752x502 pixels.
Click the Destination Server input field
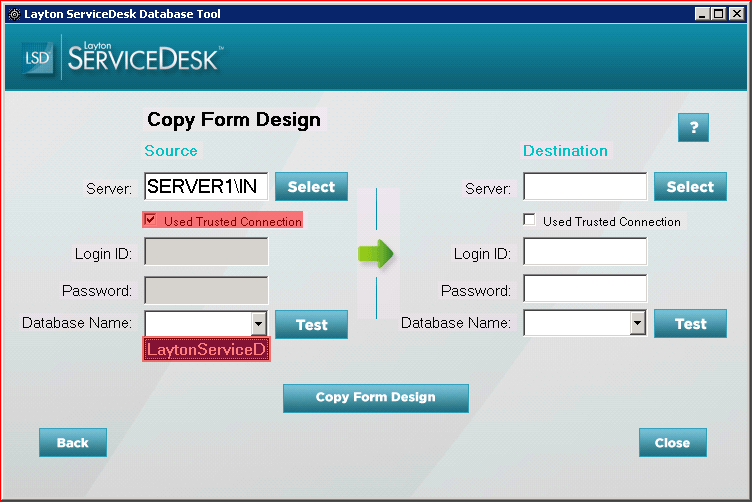pos(585,186)
